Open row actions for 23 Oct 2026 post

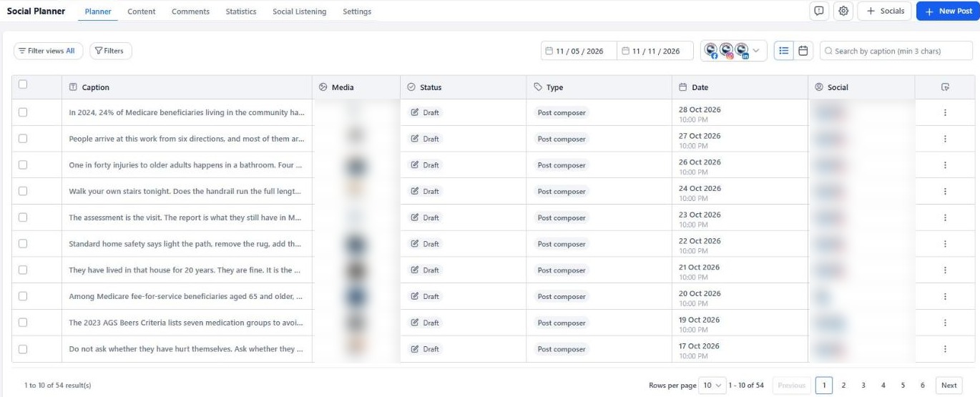pos(945,217)
